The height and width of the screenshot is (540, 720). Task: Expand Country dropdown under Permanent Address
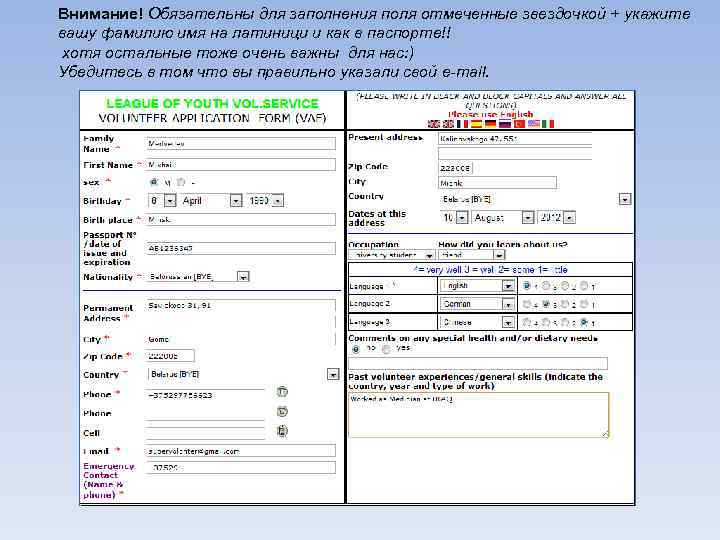pos(333,374)
